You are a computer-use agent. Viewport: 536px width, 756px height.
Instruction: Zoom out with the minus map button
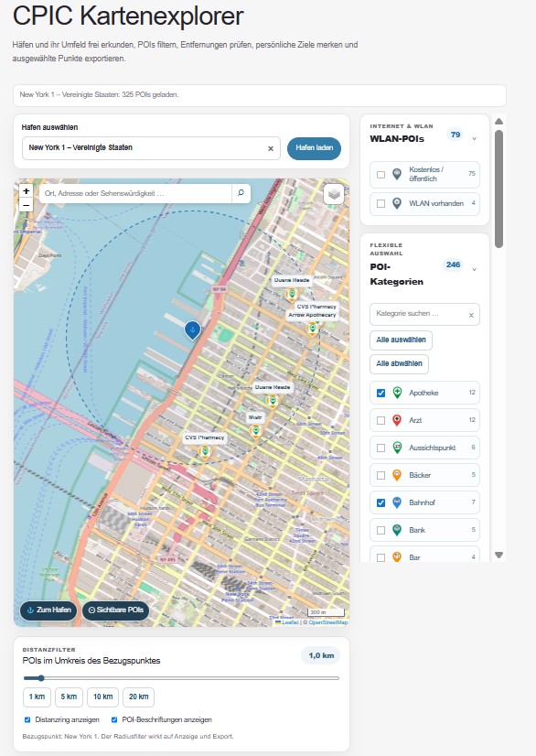pos(26,205)
